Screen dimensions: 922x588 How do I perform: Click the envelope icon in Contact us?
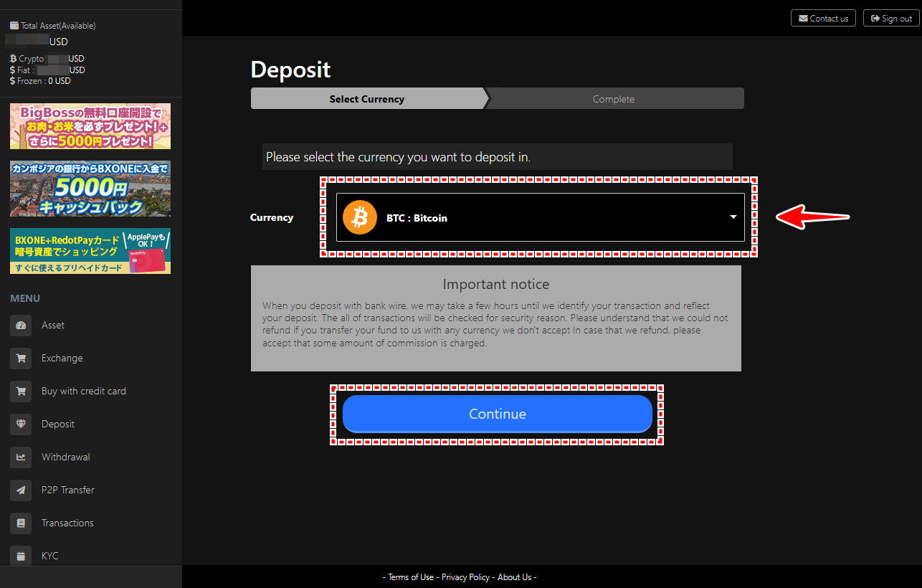(x=803, y=19)
